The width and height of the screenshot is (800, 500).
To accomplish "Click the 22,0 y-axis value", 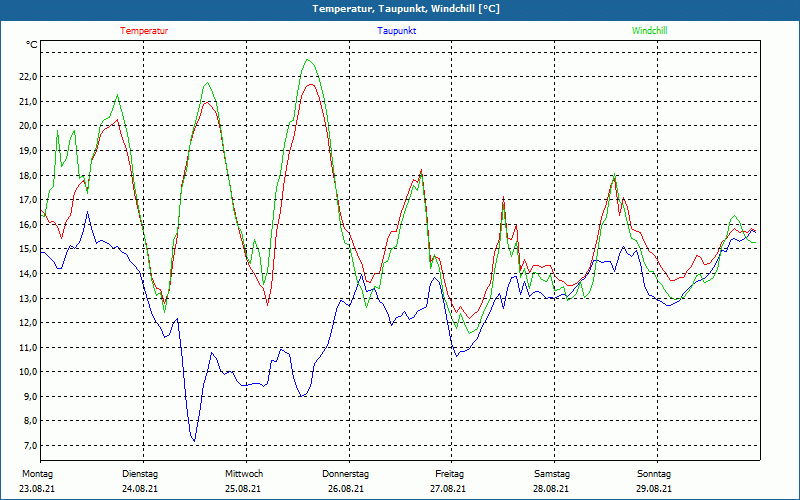I will coord(29,77).
